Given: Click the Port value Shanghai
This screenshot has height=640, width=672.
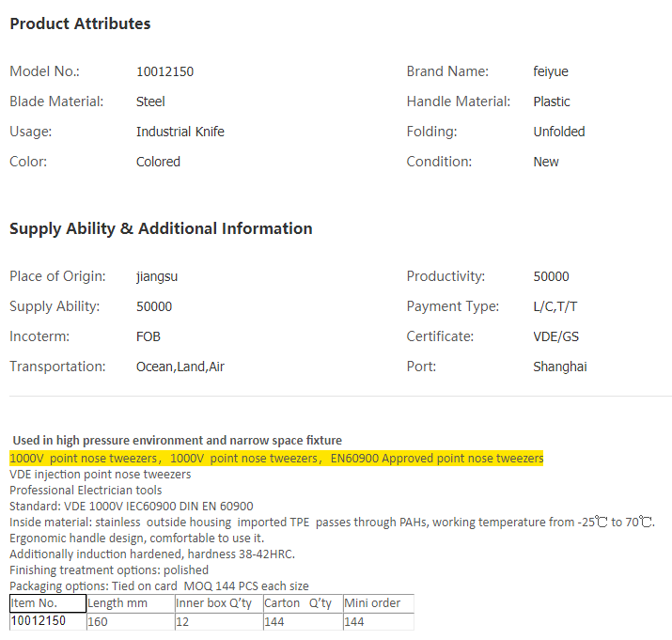Looking at the screenshot, I should pyautogui.click(x=560, y=367).
